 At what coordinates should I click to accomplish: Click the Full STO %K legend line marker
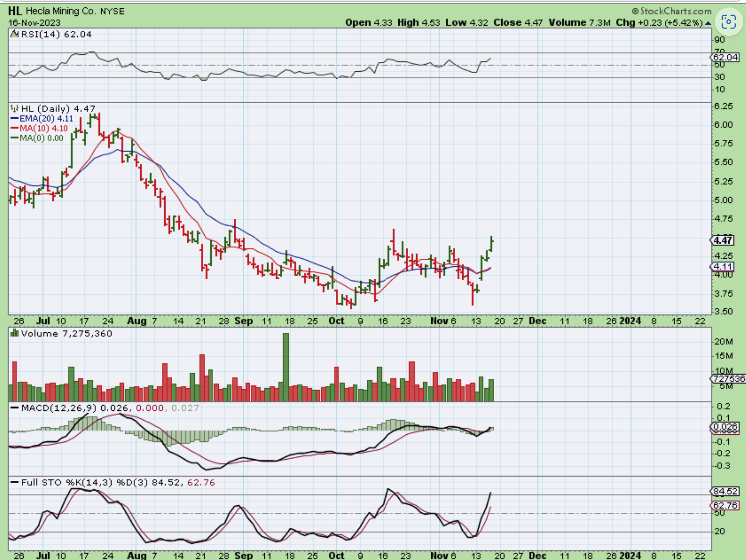15,482
